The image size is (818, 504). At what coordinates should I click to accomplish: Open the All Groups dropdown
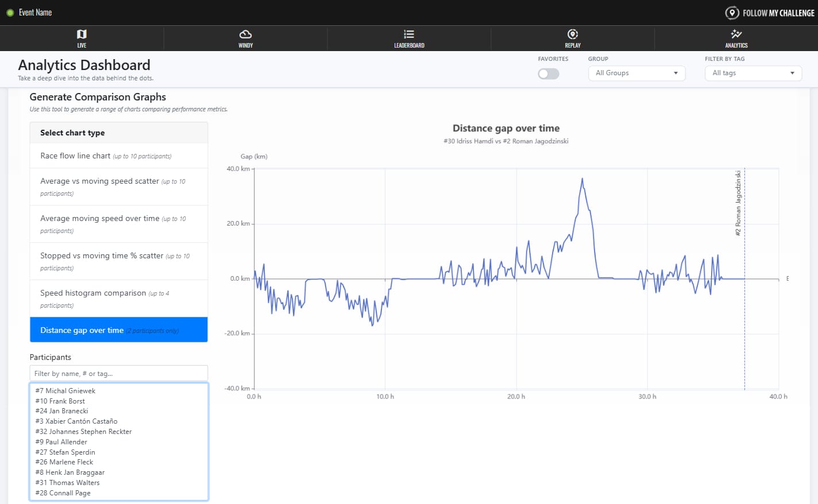(x=636, y=73)
